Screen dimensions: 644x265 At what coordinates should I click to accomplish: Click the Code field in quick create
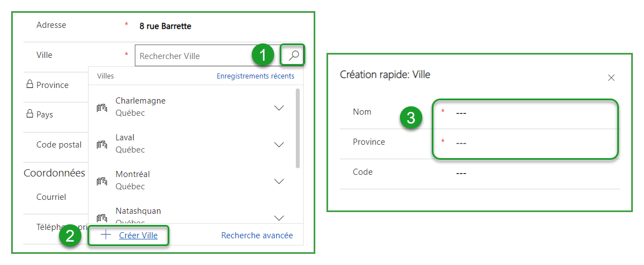(x=529, y=173)
